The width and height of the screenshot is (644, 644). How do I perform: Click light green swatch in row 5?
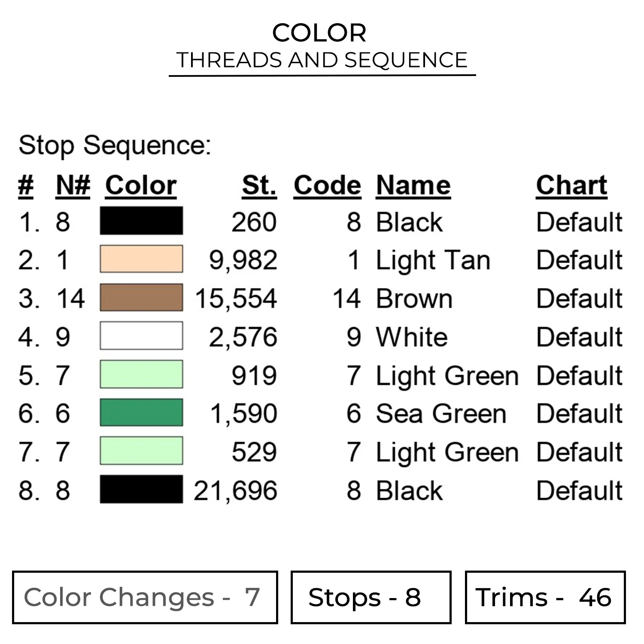141,374
